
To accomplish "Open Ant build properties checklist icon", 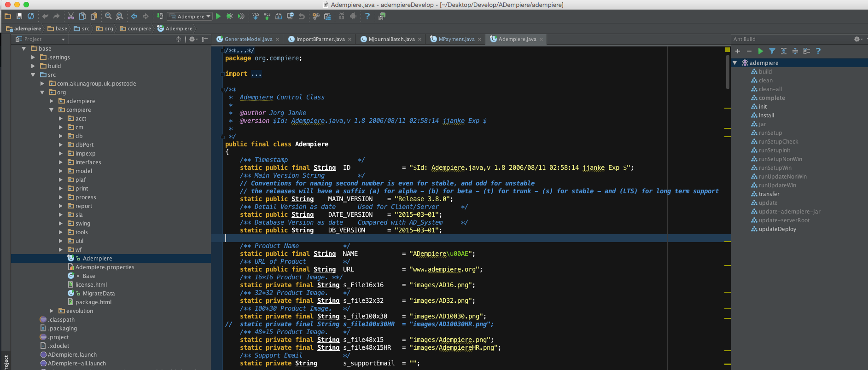I will point(807,51).
